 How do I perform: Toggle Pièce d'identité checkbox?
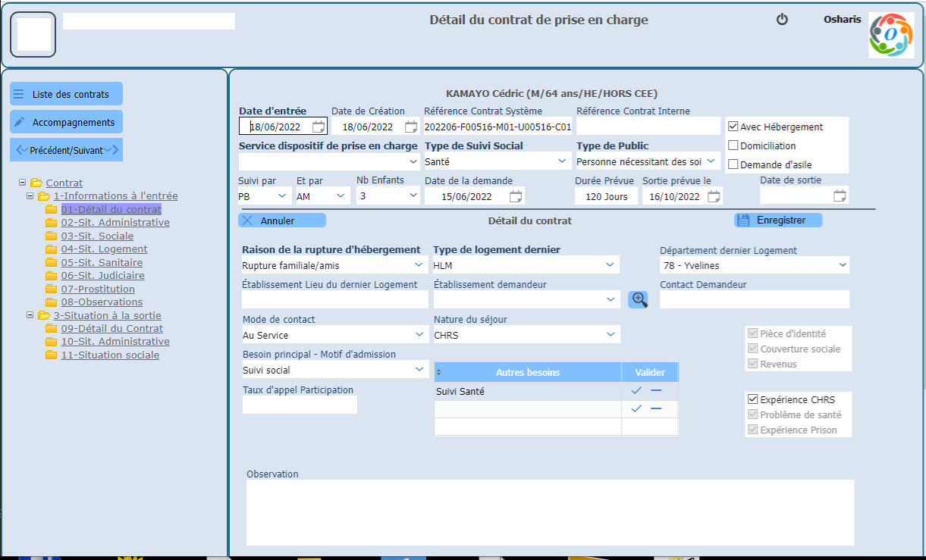(x=753, y=333)
